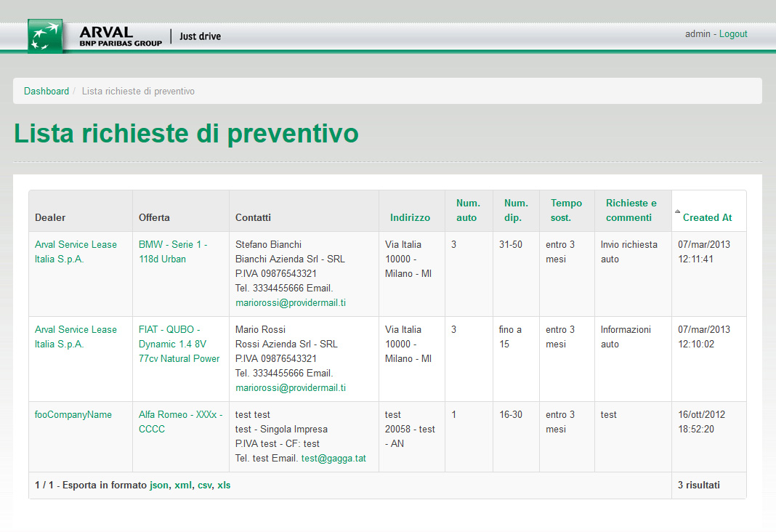Sort table by Created At header
The height and width of the screenshot is (532, 776).
707,217
